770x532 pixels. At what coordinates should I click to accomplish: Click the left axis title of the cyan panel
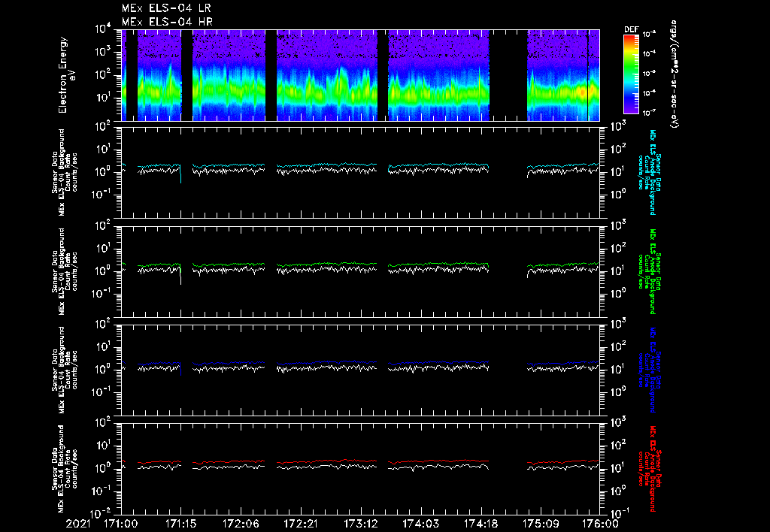coord(65,172)
